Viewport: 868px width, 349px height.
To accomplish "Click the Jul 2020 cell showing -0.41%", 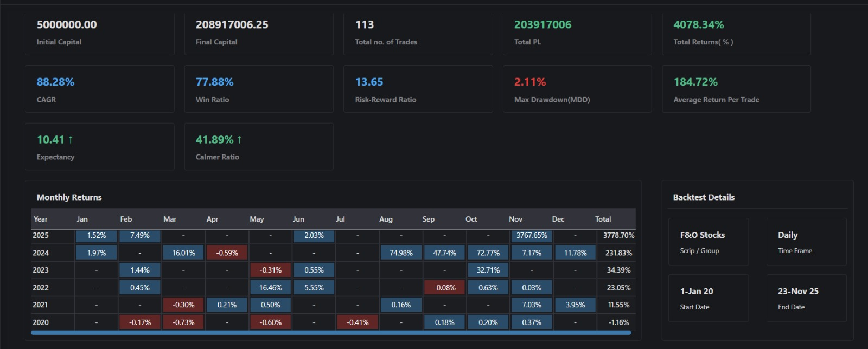I will pyautogui.click(x=358, y=322).
